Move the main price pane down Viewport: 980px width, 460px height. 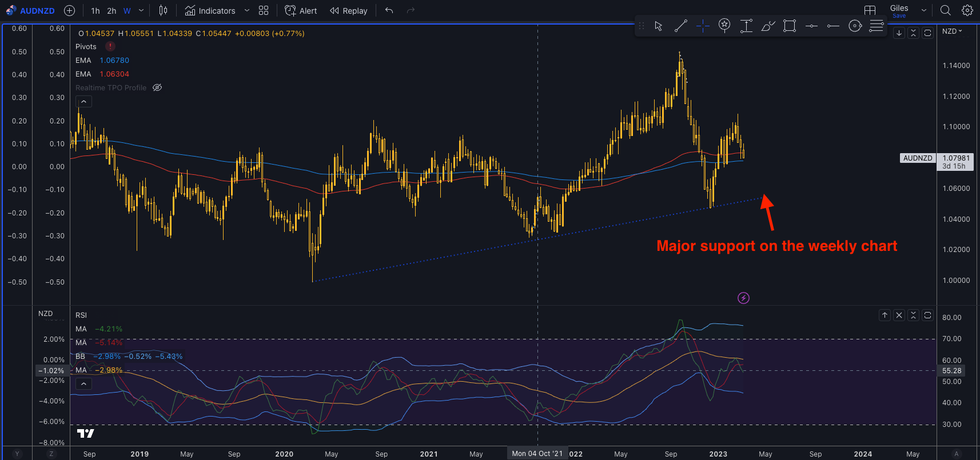[899, 33]
